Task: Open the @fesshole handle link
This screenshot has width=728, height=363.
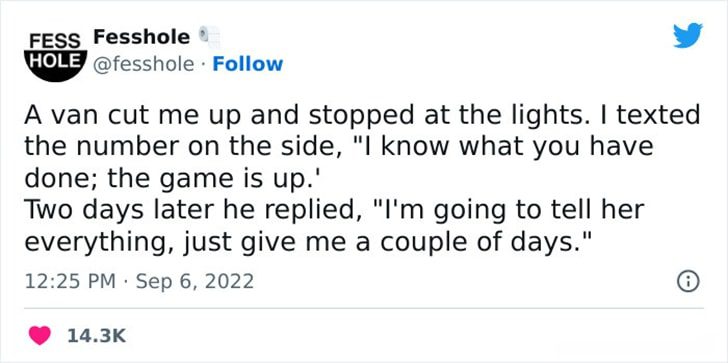Action: (144, 65)
